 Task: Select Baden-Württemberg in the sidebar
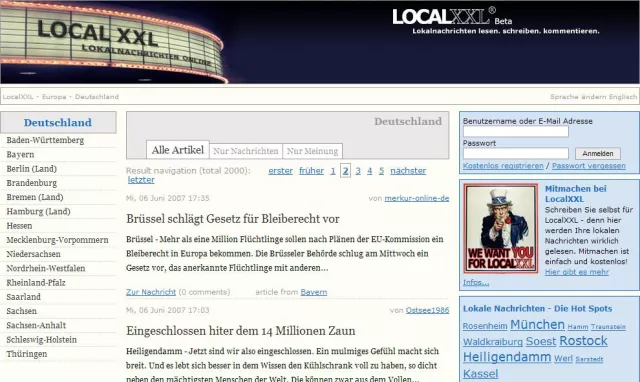point(45,140)
